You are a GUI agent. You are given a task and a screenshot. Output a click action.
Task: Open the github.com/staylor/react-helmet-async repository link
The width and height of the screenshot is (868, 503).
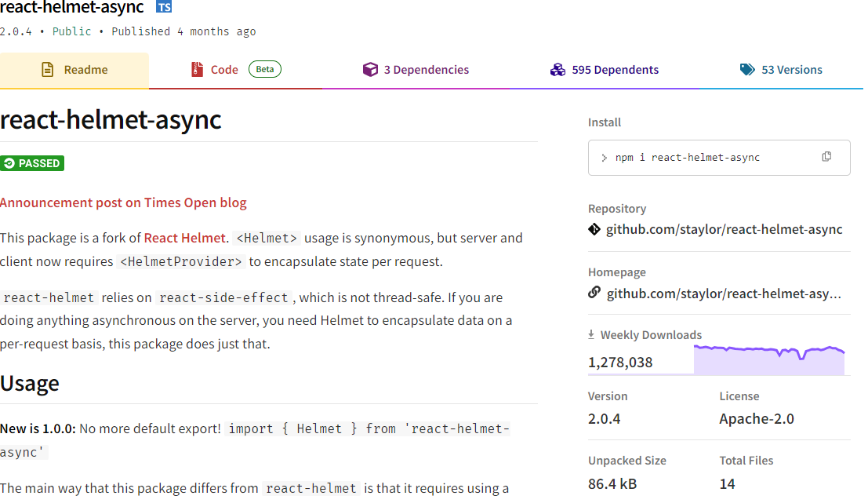point(725,229)
